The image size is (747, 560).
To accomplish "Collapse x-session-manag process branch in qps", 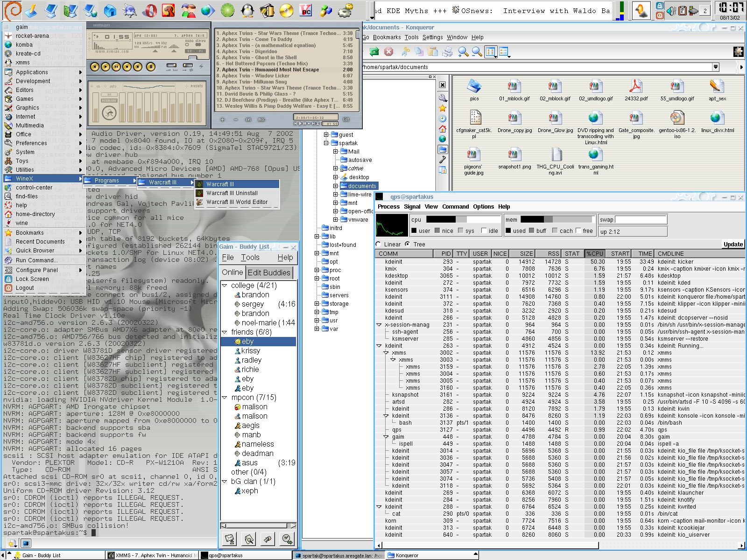I will pos(379,325).
